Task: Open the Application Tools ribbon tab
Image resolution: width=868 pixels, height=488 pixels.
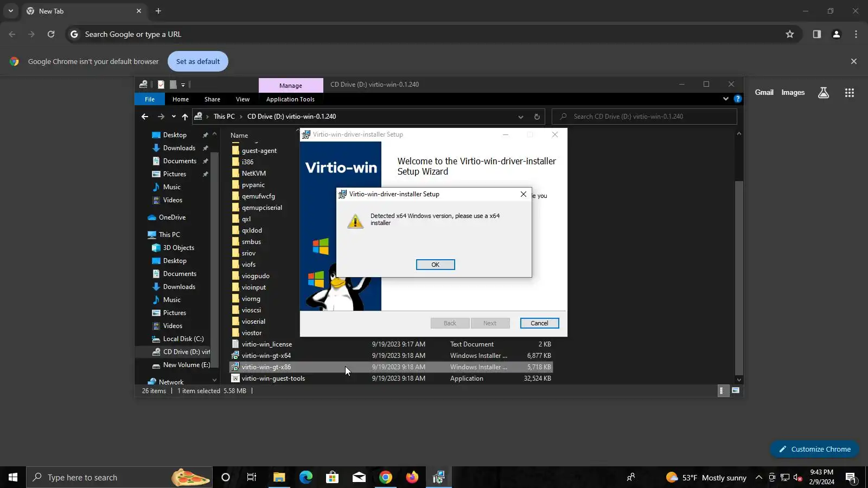Action: click(290, 99)
